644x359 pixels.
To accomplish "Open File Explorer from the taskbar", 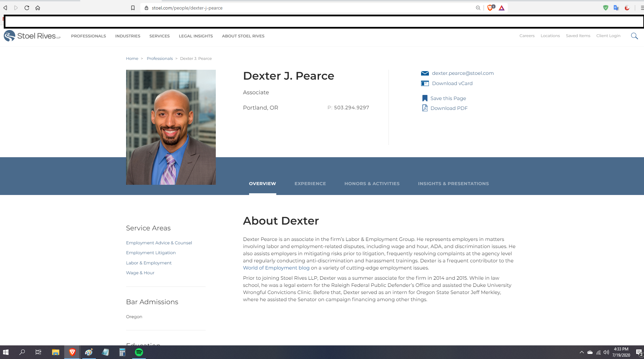I will click(x=55, y=352).
